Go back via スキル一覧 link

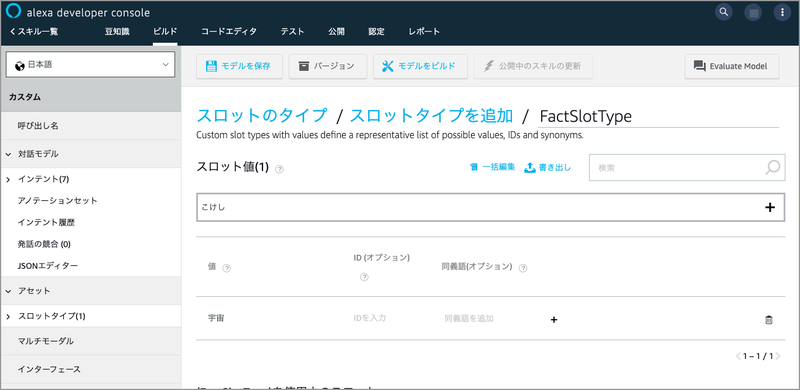pyautogui.click(x=34, y=32)
